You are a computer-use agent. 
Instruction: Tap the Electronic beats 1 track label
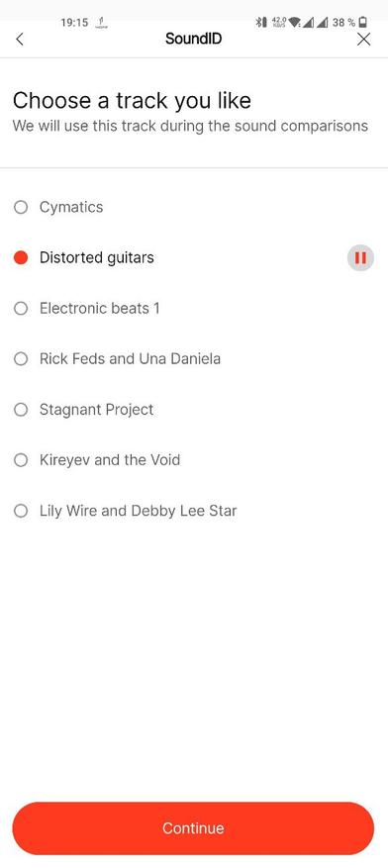pyautogui.click(x=100, y=309)
